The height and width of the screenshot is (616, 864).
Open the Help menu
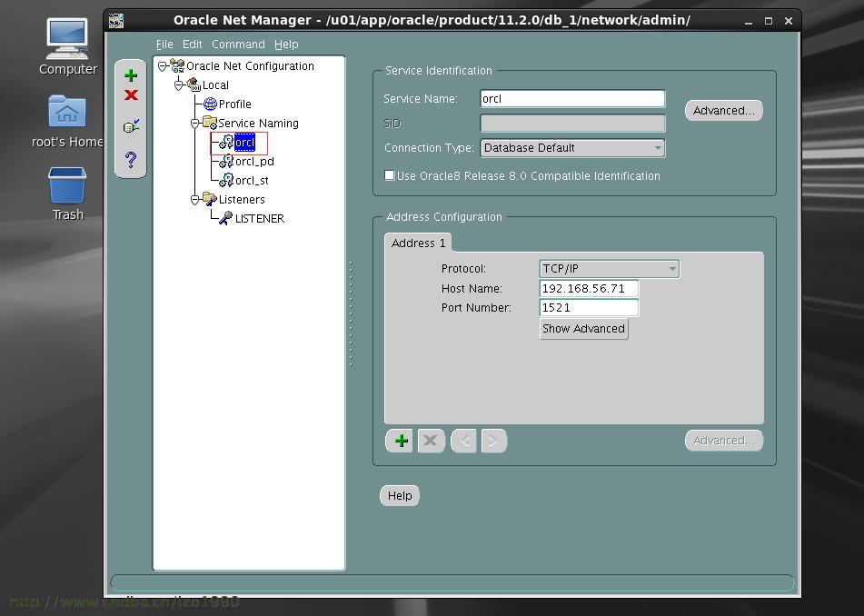click(x=286, y=45)
